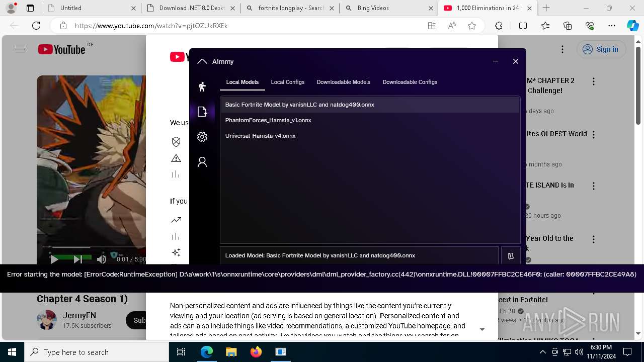Minimize the Aimmy window
The height and width of the screenshot is (362, 644).
click(x=496, y=61)
